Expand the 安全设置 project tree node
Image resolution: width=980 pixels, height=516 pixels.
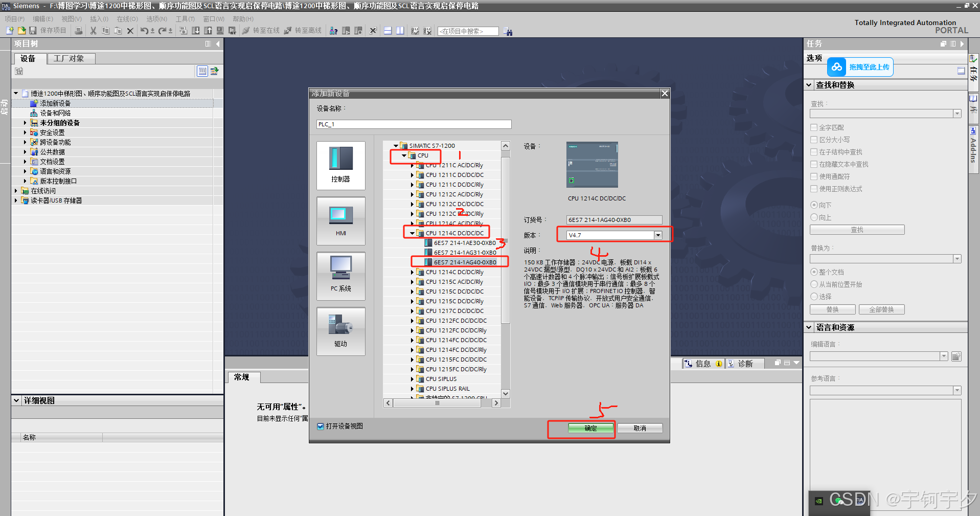point(25,132)
